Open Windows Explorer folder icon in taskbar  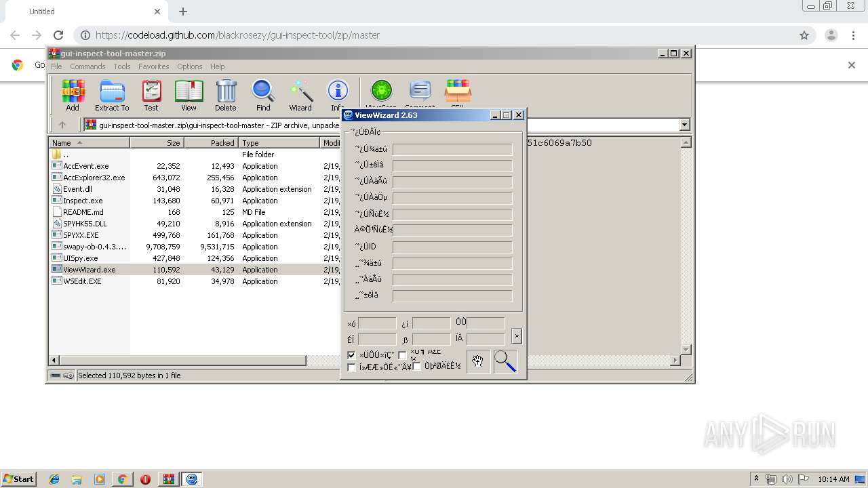pos(77,479)
